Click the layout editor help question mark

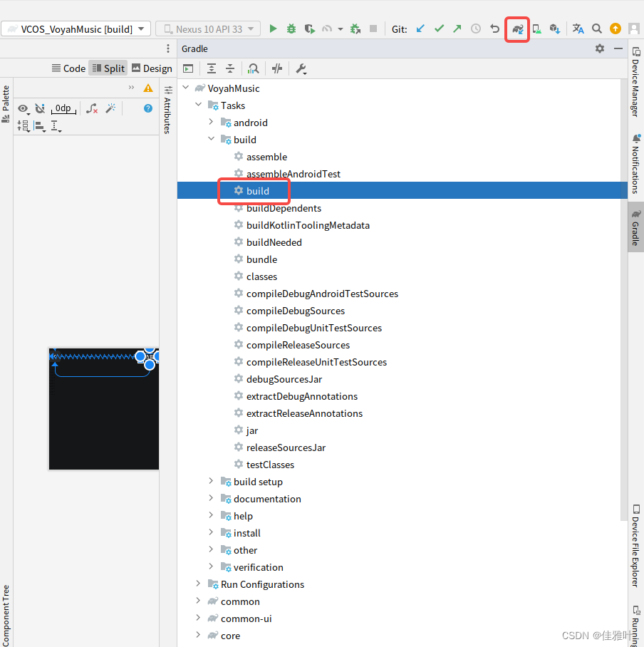pyautogui.click(x=147, y=108)
